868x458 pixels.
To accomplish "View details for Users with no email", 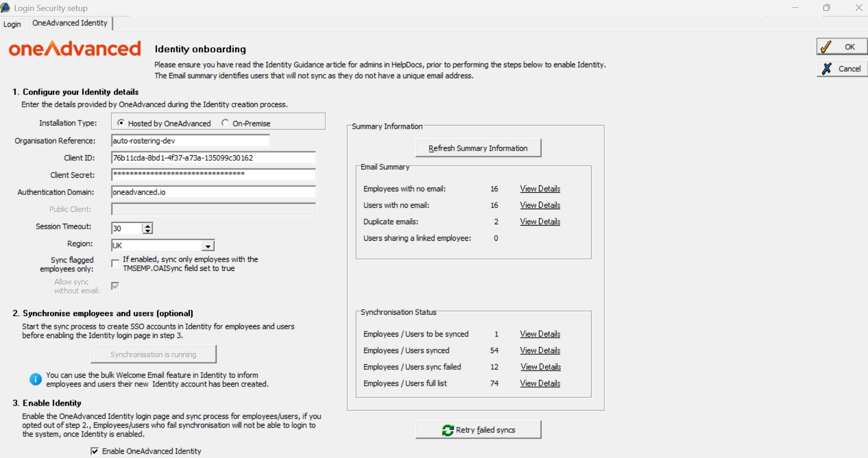I will [540, 205].
